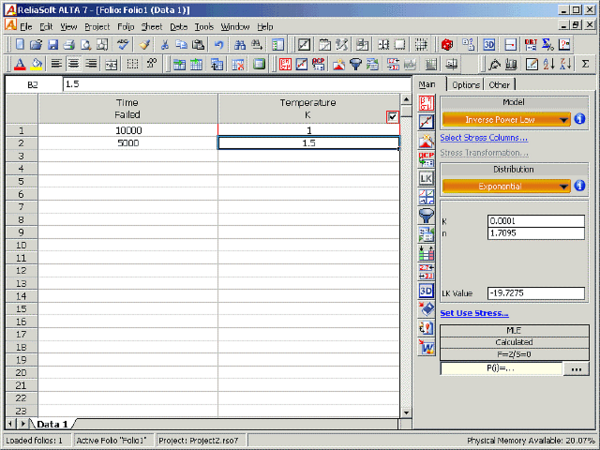Image resolution: width=600 pixels, height=450 pixels.
Task: Click the Calculate icon in side toolbar
Action: pyautogui.click(x=426, y=103)
